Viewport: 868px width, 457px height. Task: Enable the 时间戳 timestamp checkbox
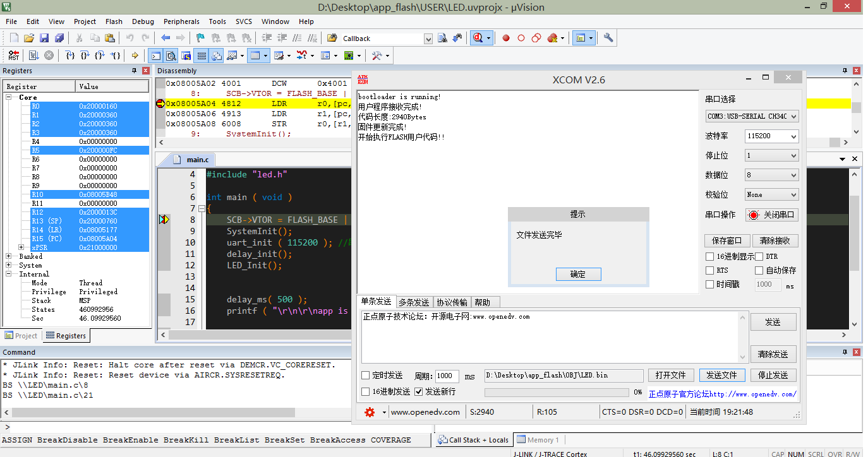coord(710,285)
